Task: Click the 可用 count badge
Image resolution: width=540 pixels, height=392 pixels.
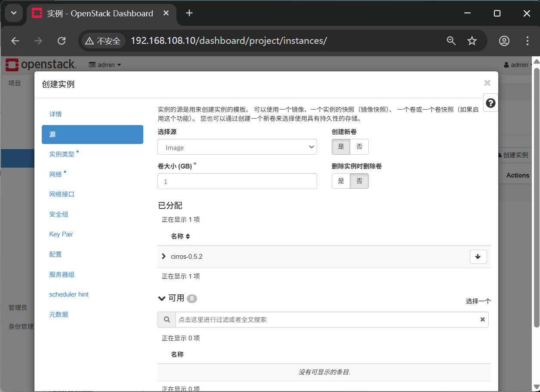Action: (x=192, y=298)
